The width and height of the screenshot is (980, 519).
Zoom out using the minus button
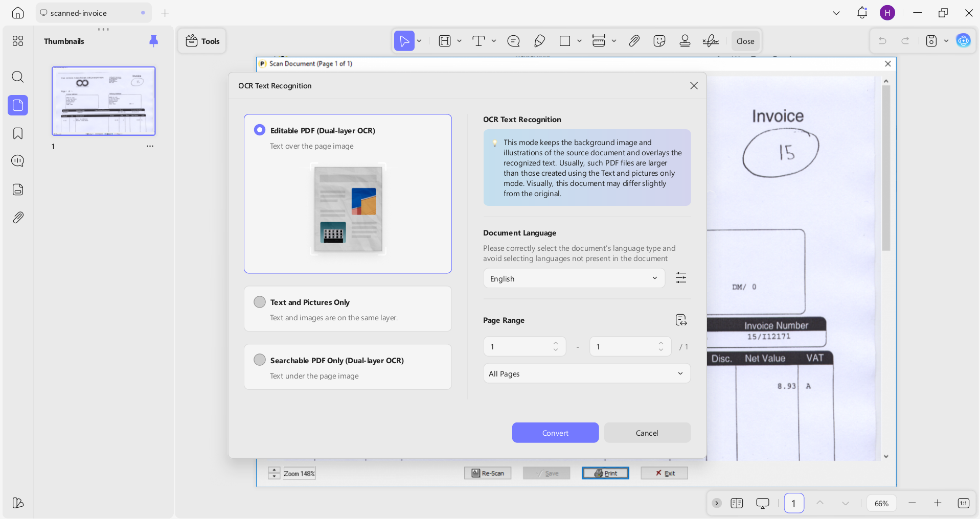coord(912,503)
